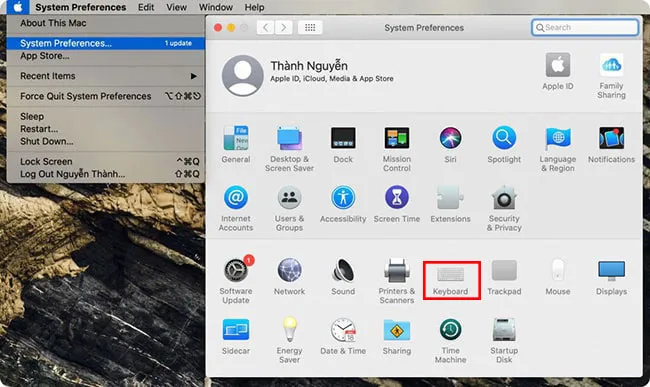Close the System Preferences window
650x387 pixels.
tap(218, 28)
